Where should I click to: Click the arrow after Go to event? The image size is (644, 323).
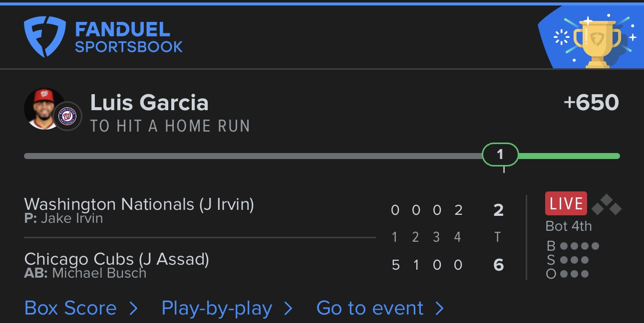coord(439,309)
